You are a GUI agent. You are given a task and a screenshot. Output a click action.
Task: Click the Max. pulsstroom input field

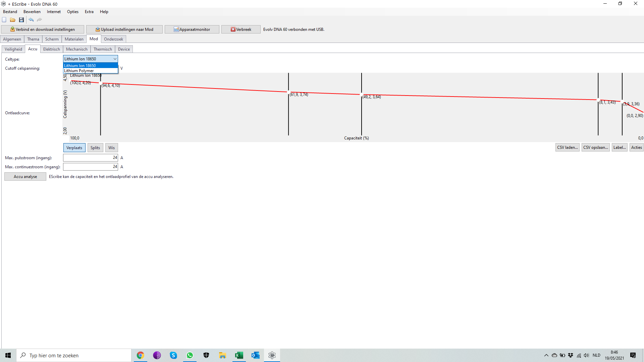coord(90,158)
